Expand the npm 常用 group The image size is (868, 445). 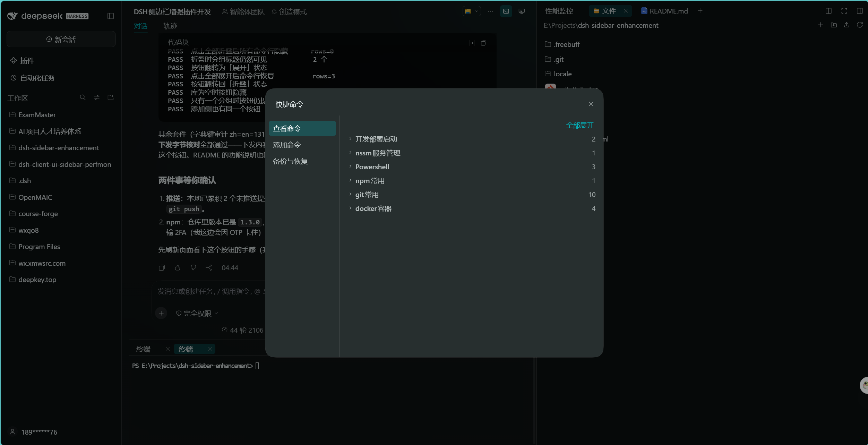click(x=472, y=181)
